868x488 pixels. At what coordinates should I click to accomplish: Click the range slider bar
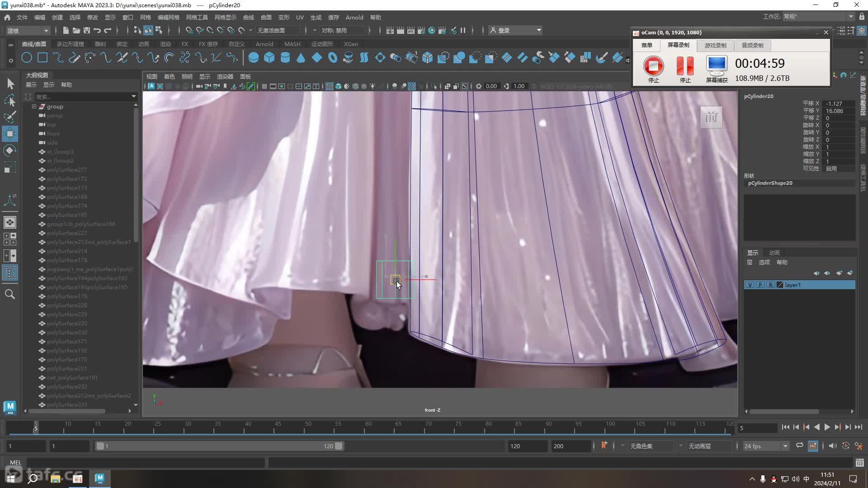point(219,446)
